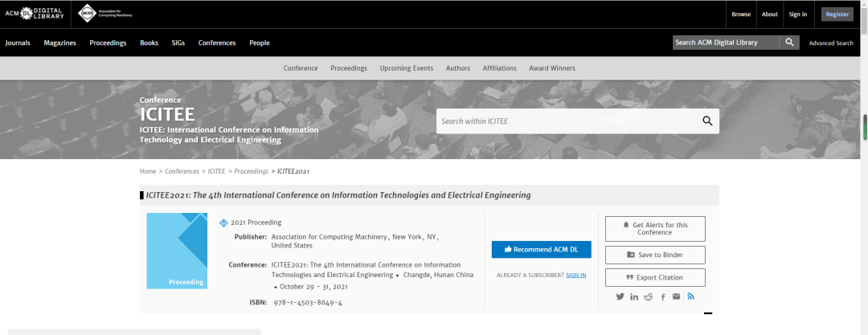Viewport: 868px width, 335px height.
Task: Click the magnifier icon beside Search ACM Digital Library
Action: coord(789,43)
